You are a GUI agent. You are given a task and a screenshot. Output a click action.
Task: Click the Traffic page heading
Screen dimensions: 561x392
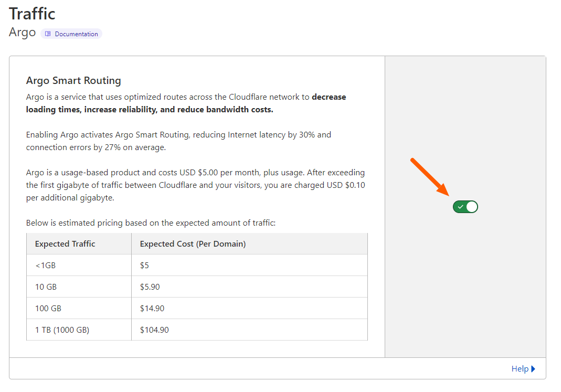click(x=32, y=14)
